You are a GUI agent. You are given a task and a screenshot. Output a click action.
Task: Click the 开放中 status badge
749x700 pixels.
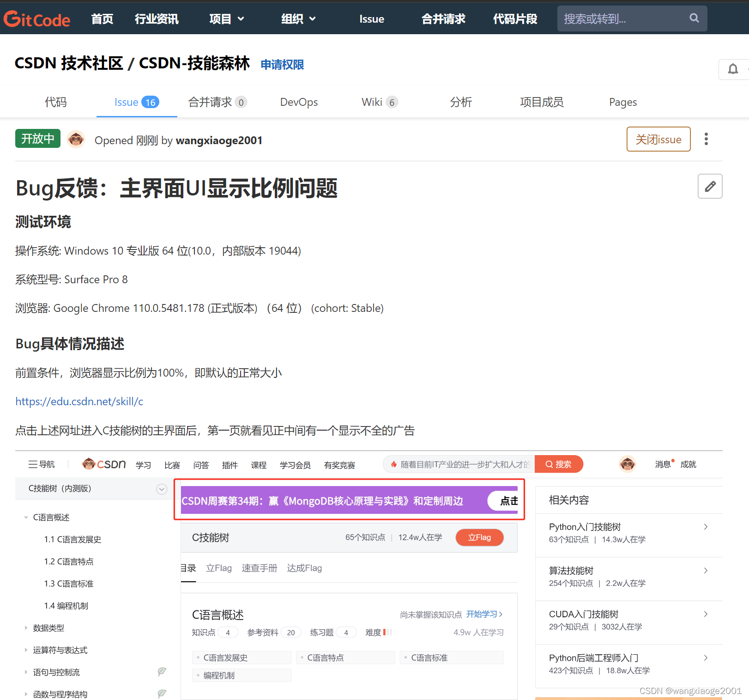(38, 138)
